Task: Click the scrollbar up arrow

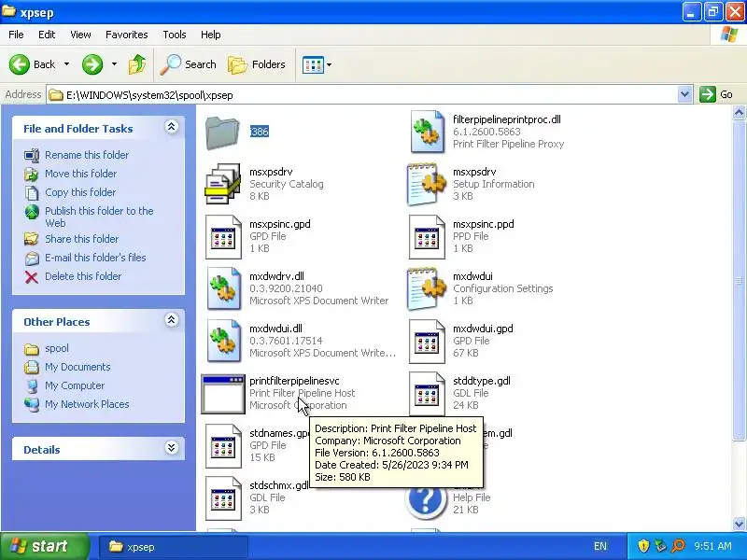Action: 739,112
